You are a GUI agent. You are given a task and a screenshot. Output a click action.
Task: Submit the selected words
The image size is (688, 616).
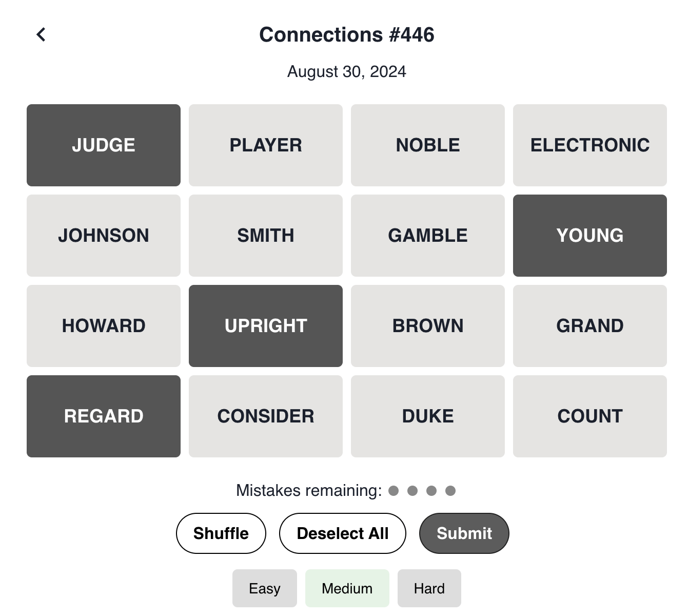(x=464, y=533)
